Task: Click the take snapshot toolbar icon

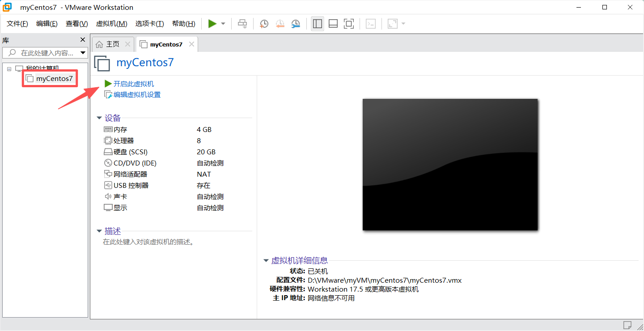Action: point(264,24)
